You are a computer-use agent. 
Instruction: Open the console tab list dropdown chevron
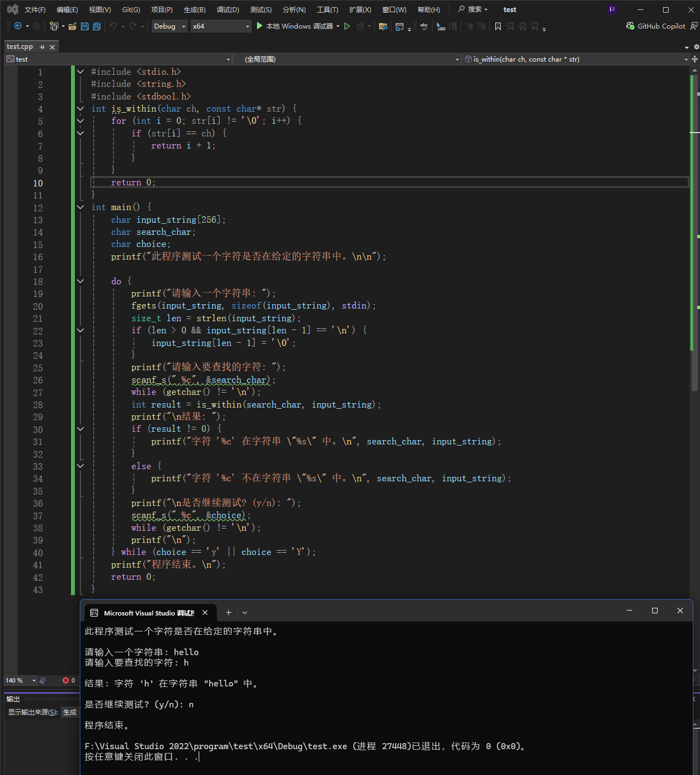tap(245, 612)
